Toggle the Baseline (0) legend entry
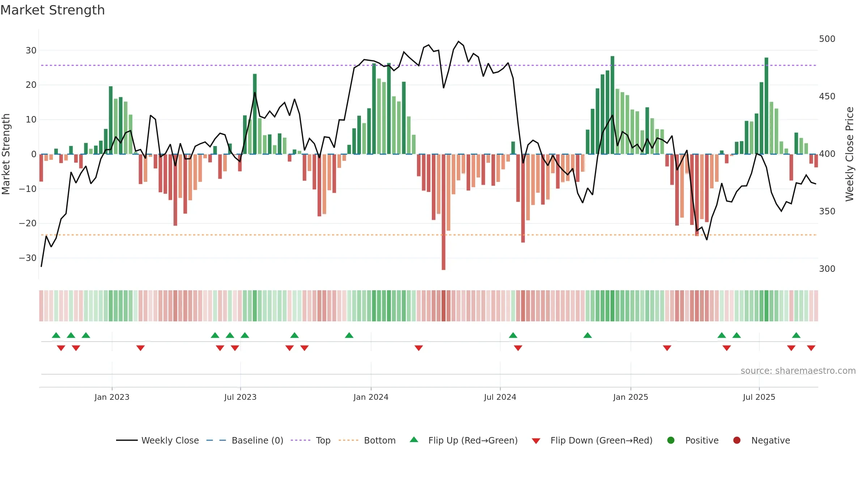868x488 pixels. point(245,440)
